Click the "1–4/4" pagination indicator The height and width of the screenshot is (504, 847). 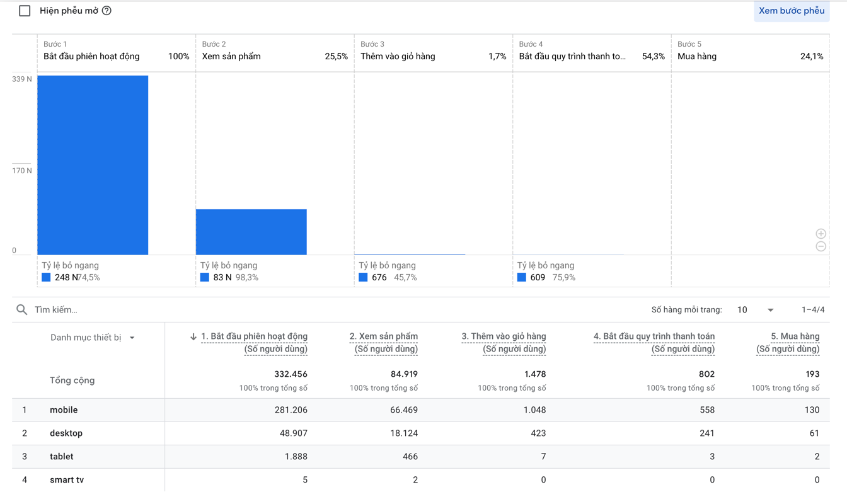(x=813, y=309)
